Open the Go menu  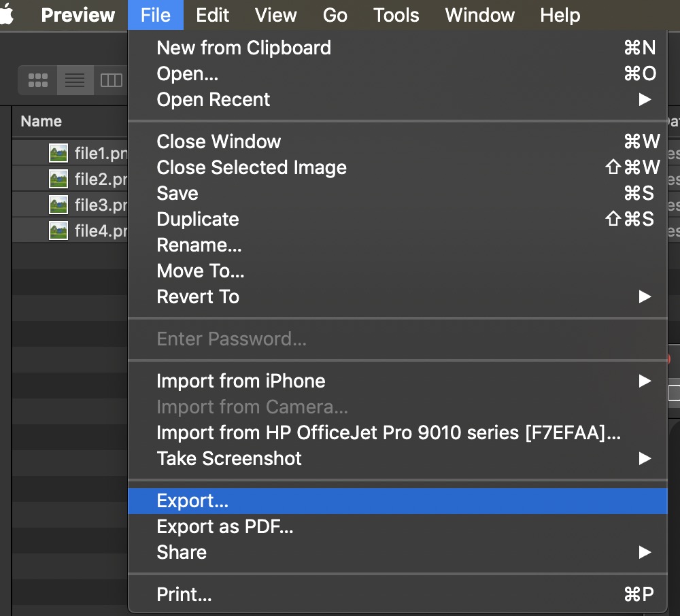click(335, 15)
